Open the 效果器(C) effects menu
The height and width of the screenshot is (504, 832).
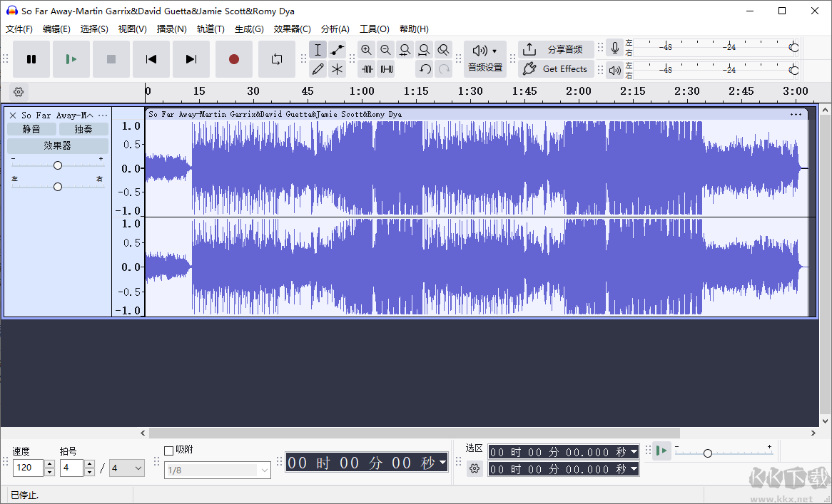tap(293, 29)
